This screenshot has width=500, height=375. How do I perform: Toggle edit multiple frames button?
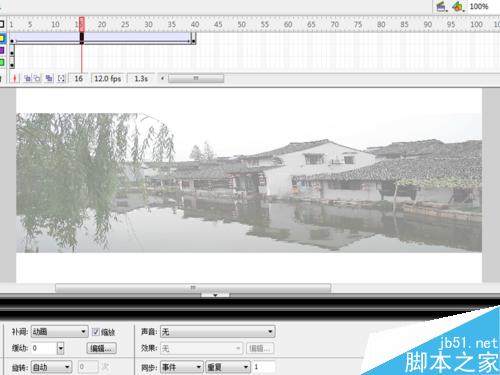tap(49, 78)
